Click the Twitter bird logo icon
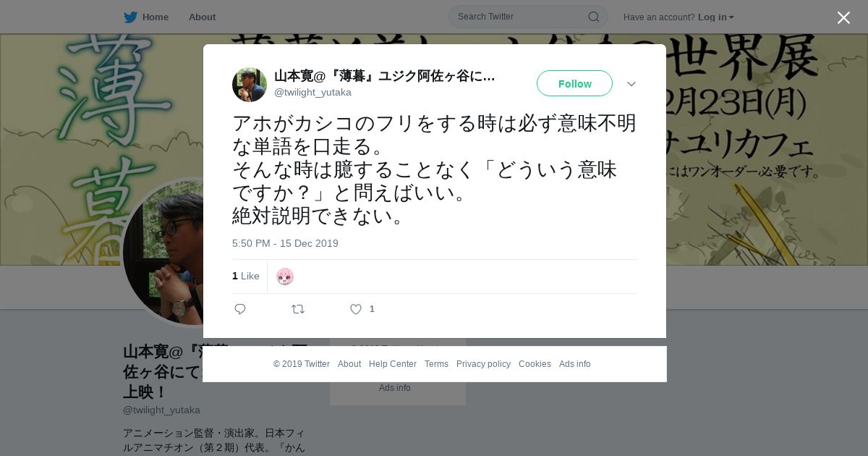 [130, 17]
